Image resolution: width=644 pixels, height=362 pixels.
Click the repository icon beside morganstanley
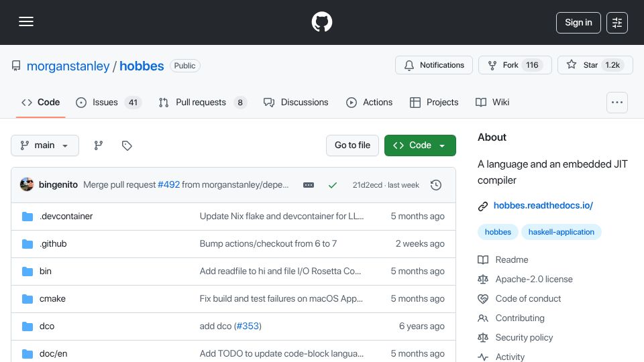tap(16, 66)
